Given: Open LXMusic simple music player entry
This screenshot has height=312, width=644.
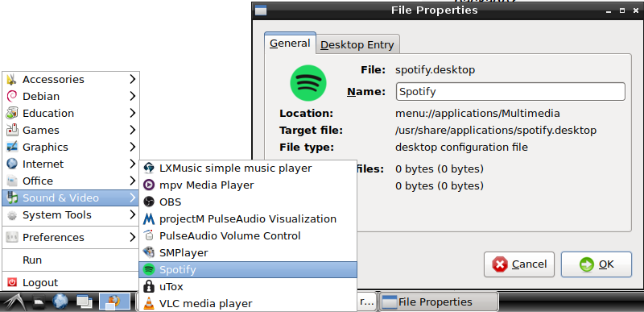Looking at the screenshot, I should pyautogui.click(x=248, y=168).
